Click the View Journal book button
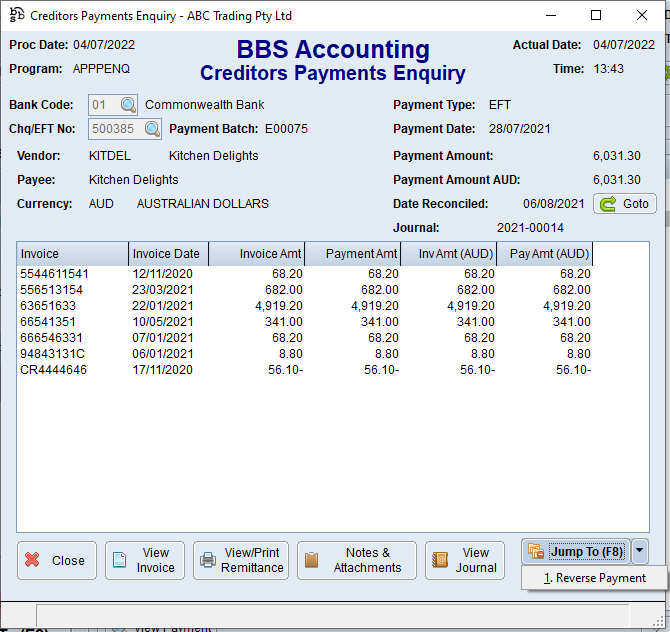 pyautogui.click(x=465, y=561)
